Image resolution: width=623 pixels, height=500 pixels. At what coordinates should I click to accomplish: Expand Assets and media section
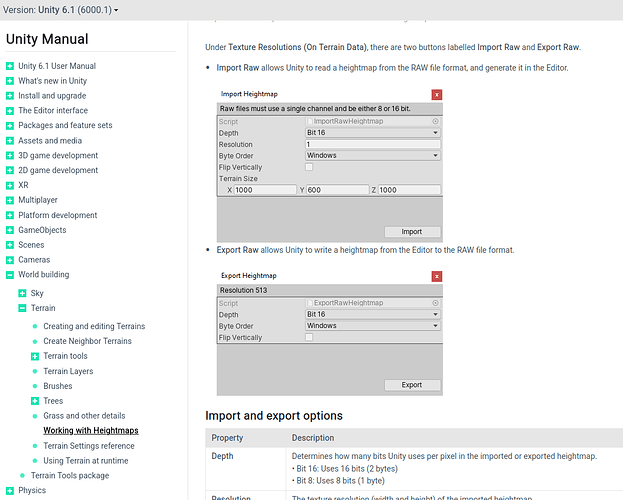(10, 141)
